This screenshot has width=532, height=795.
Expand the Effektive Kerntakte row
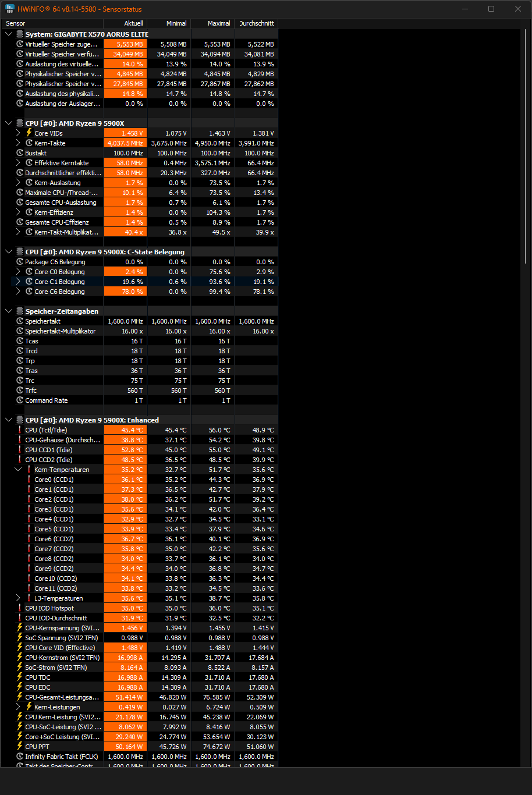click(x=18, y=163)
